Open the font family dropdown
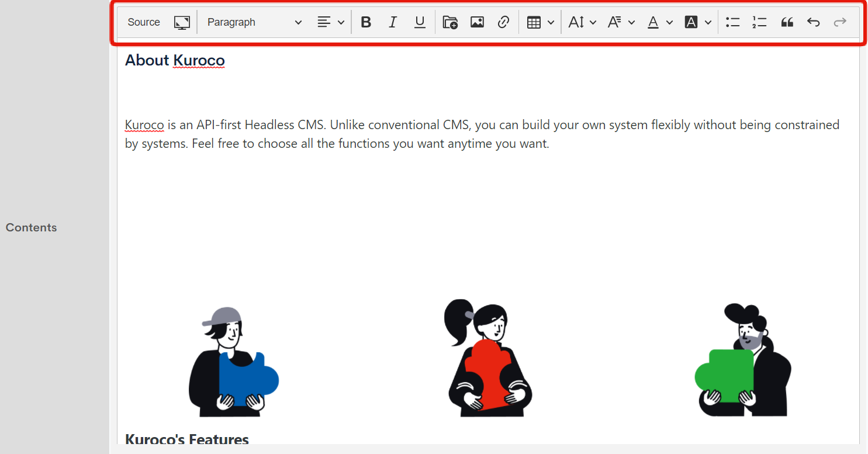Viewport: 868px width, 454px height. coord(621,22)
